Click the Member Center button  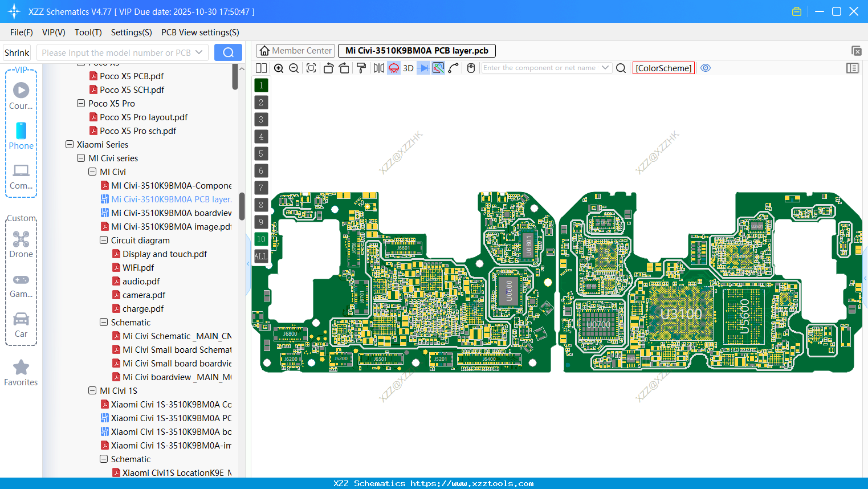pos(295,50)
